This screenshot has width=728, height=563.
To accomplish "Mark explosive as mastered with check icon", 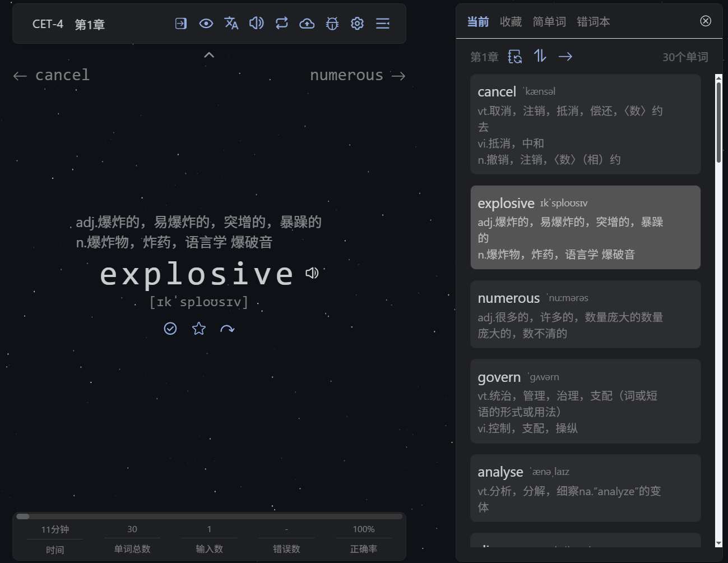I will (x=170, y=329).
